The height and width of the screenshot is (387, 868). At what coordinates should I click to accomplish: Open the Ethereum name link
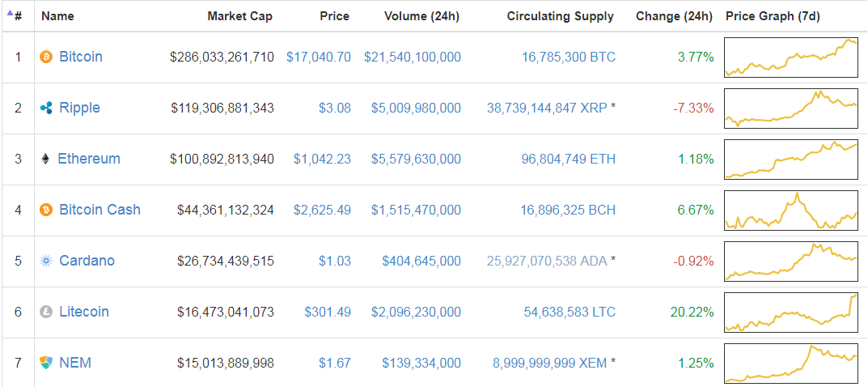tap(89, 159)
